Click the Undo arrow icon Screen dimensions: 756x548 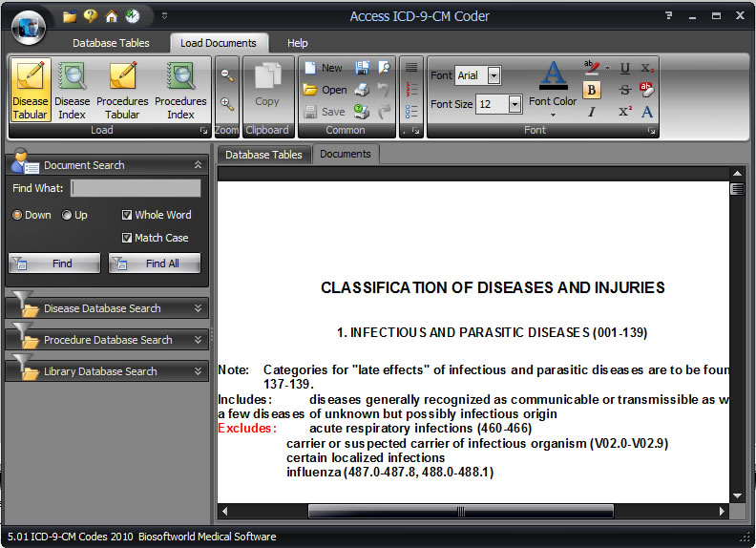(384, 90)
